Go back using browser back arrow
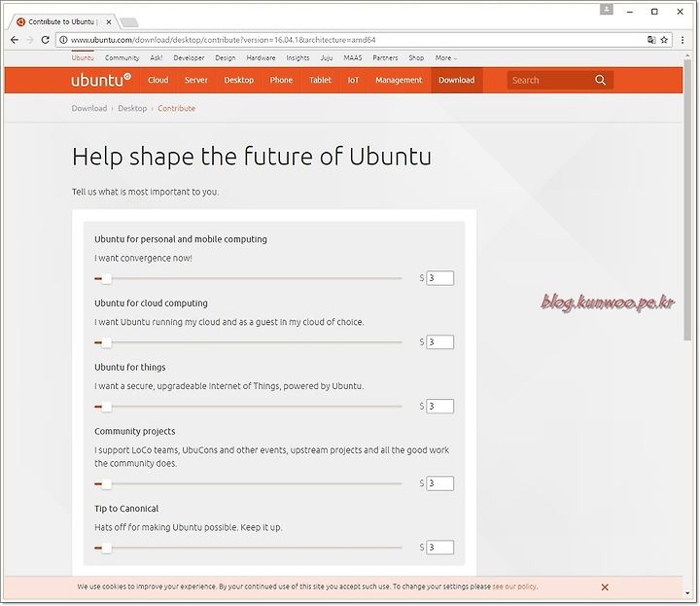This screenshot has height=606, width=700. [x=15, y=40]
